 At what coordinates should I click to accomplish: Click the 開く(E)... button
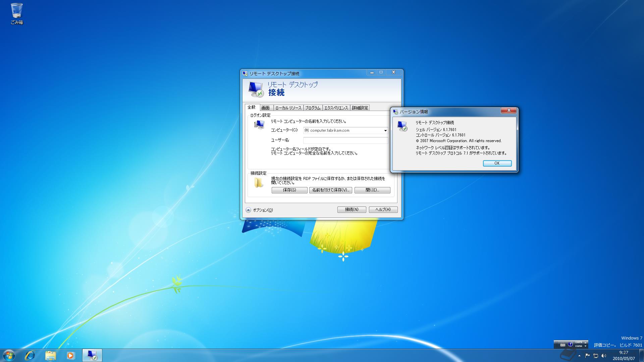[x=372, y=190]
